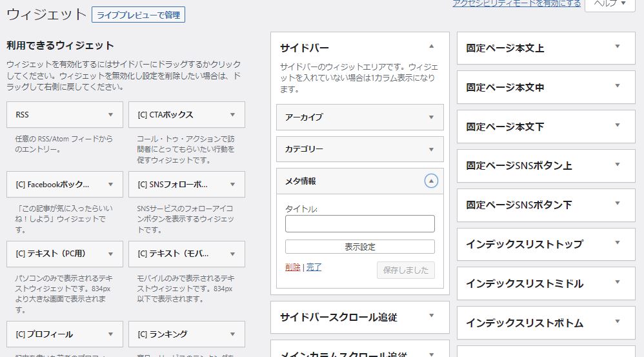644x357 pixels.
Task: Open the ライブプレビューで管理 button
Action: 138,15
